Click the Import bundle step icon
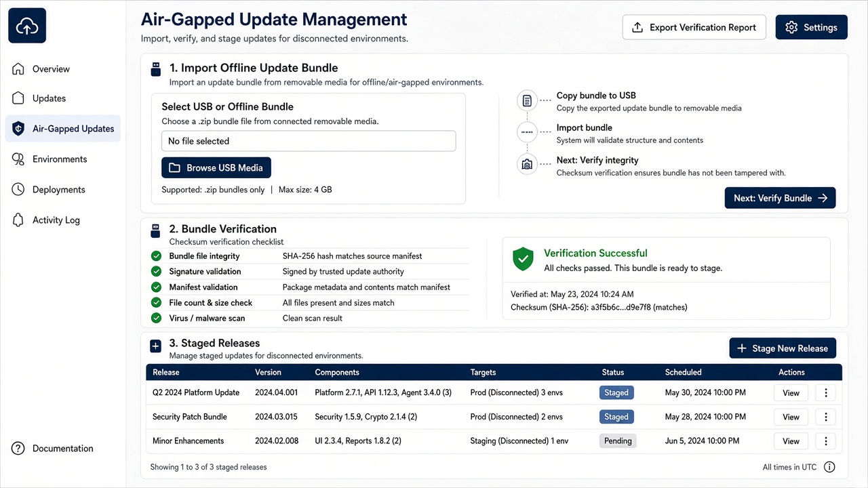868x488 pixels. pyautogui.click(x=527, y=131)
